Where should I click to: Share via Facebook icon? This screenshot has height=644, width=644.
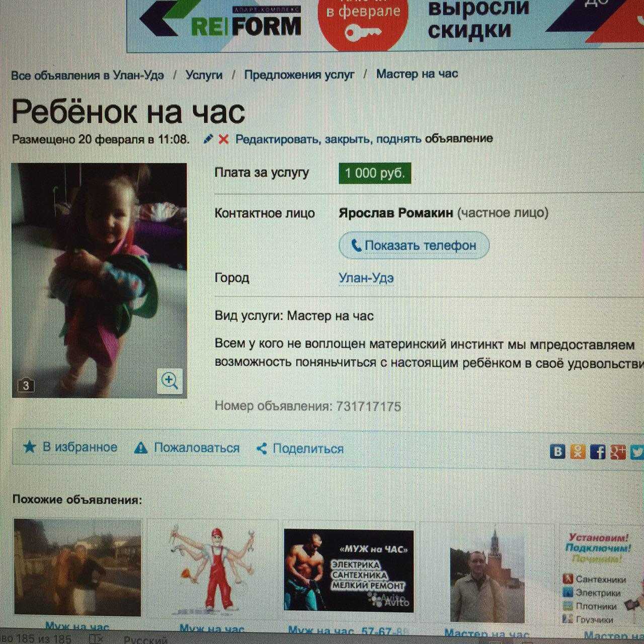click(598, 451)
